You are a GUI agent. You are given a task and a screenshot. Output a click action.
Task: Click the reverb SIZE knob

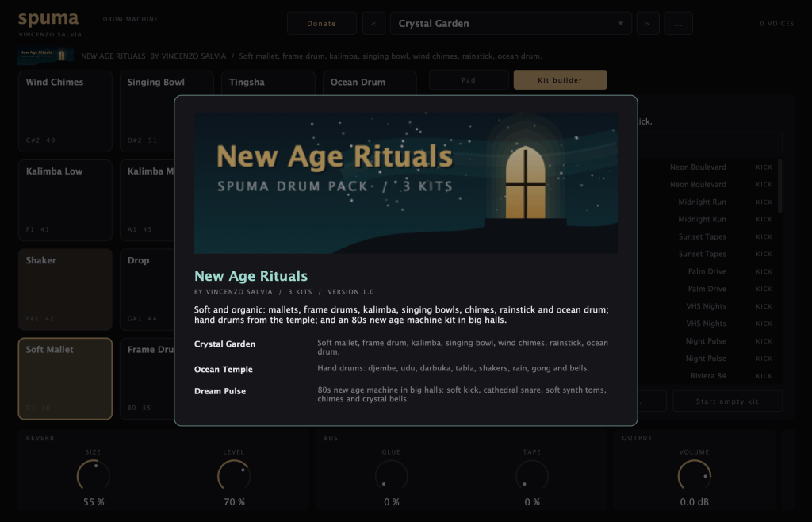pos(94,475)
